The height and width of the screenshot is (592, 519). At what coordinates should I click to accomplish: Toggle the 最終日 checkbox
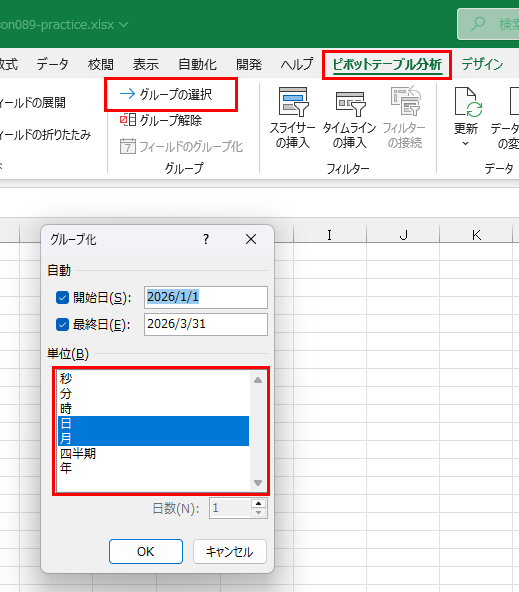(x=62, y=324)
